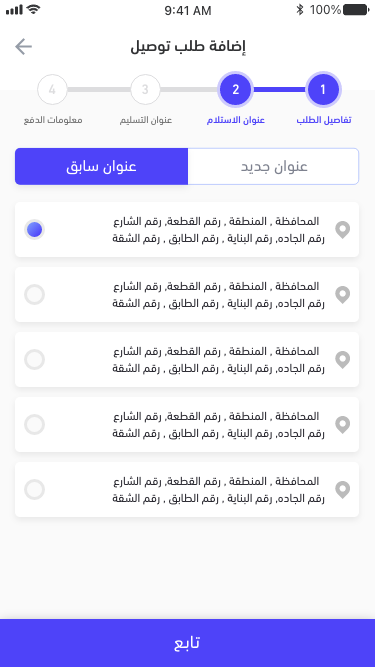Switch to the عنوان سابق tab
Screen dimensions: 375x667
pyautogui.click(x=101, y=166)
